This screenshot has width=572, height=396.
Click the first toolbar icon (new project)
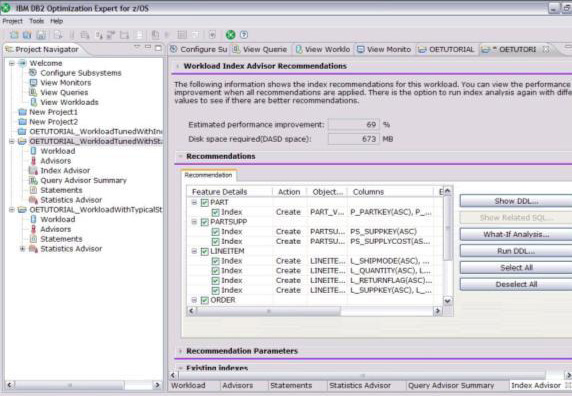[14, 35]
